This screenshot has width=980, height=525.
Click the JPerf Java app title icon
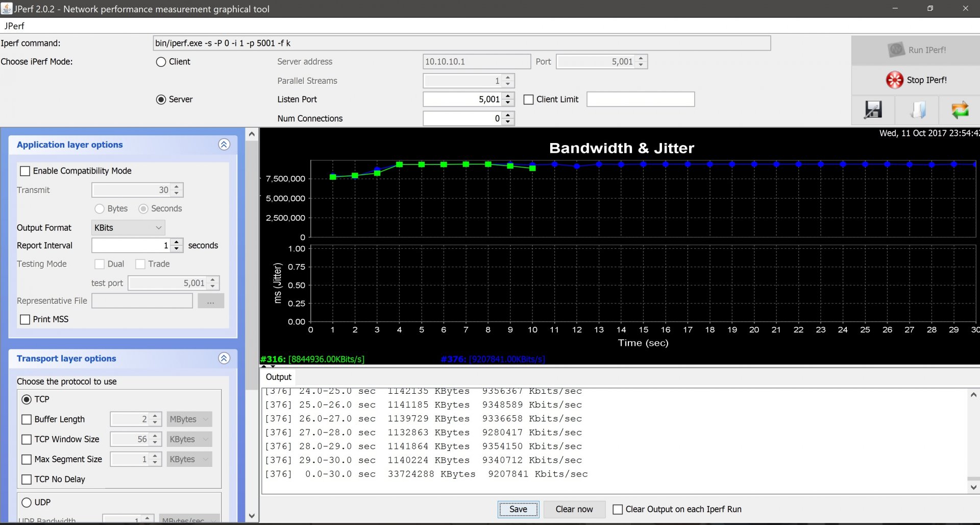click(7, 8)
